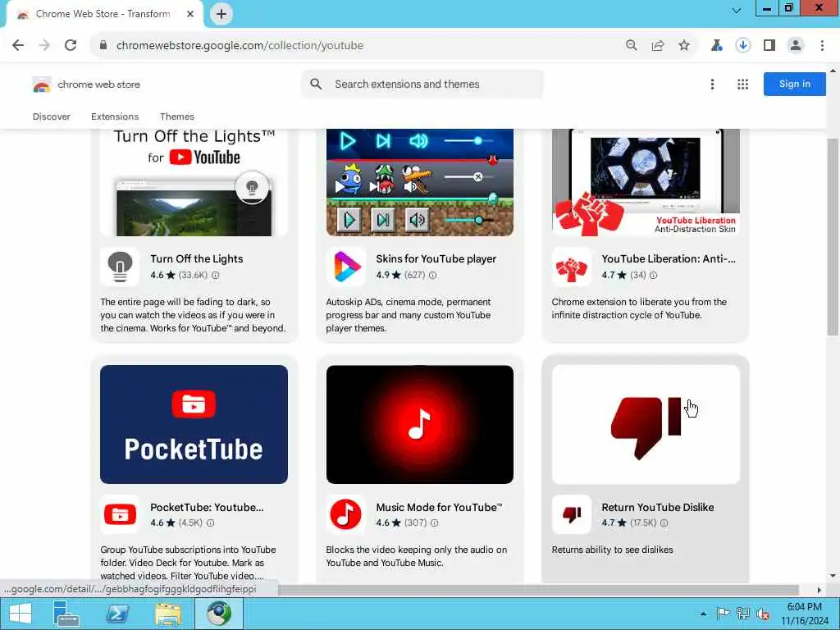Switch to the Discover tab

pyautogui.click(x=52, y=116)
